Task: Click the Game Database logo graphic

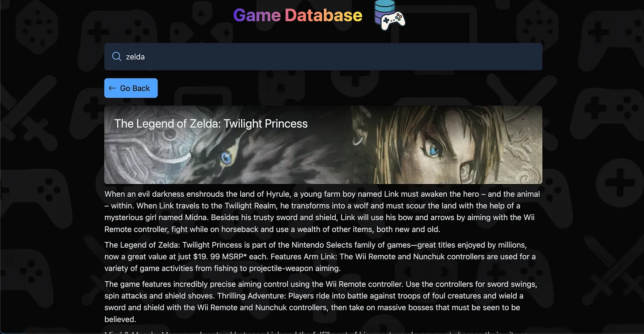Action: point(390,15)
